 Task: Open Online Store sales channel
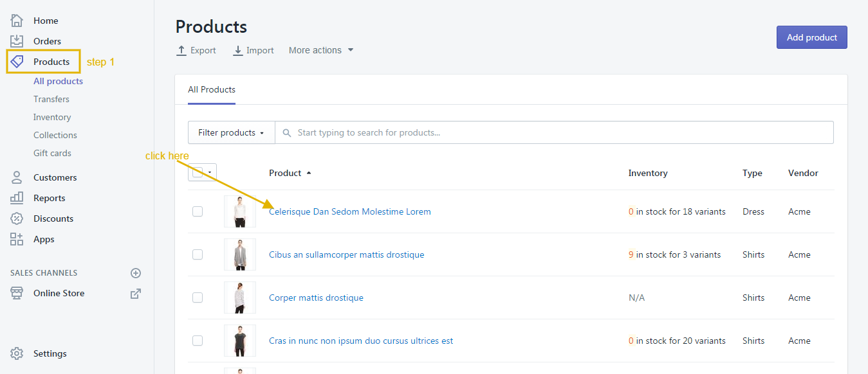[x=59, y=293]
